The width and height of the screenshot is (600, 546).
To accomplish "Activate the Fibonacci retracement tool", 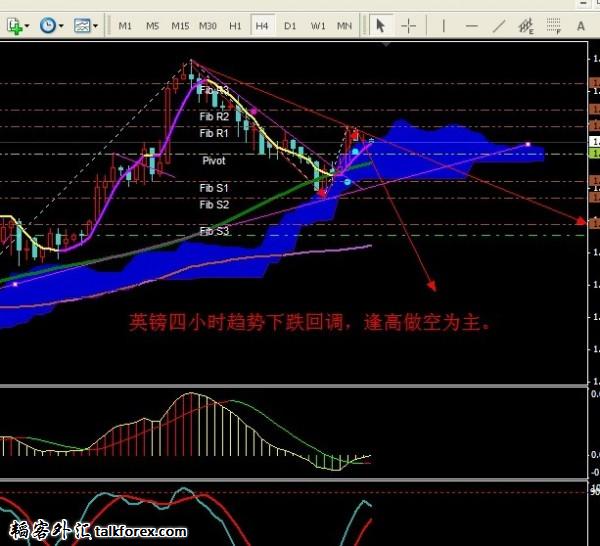I will tap(552, 26).
